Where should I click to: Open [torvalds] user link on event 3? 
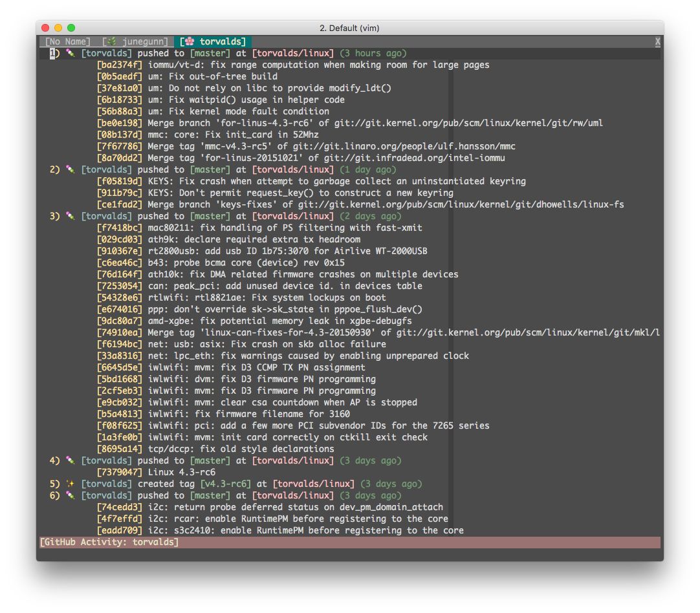pyautogui.click(x=107, y=216)
